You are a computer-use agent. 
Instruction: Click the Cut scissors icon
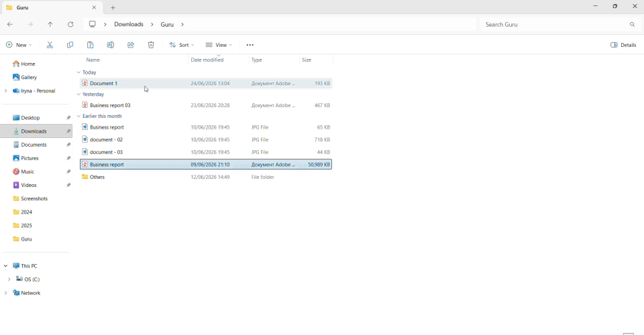click(x=50, y=45)
